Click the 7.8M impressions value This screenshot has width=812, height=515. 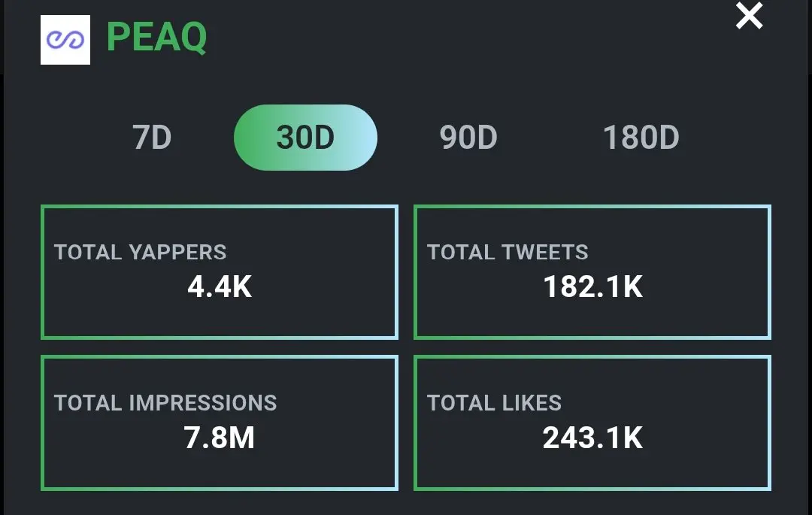click(220, 438)
